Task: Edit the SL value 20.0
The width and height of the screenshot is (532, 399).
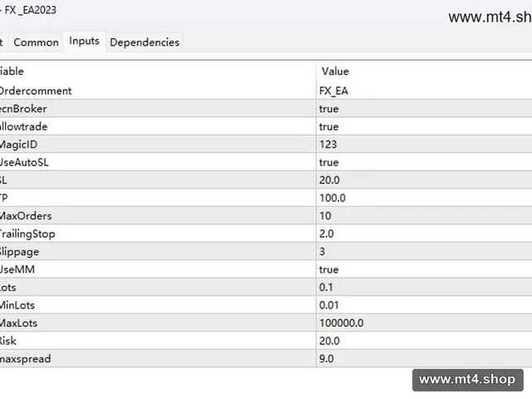Action: [424, 180]
